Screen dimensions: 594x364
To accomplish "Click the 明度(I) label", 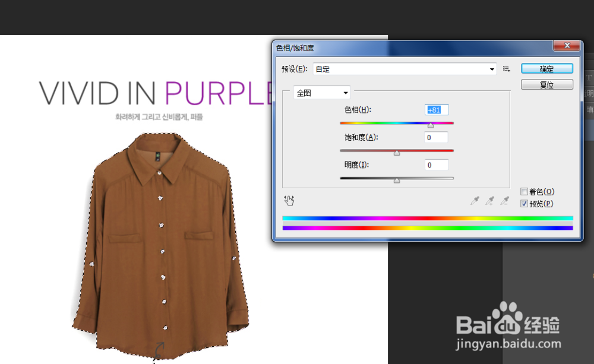I will (356, 165).
